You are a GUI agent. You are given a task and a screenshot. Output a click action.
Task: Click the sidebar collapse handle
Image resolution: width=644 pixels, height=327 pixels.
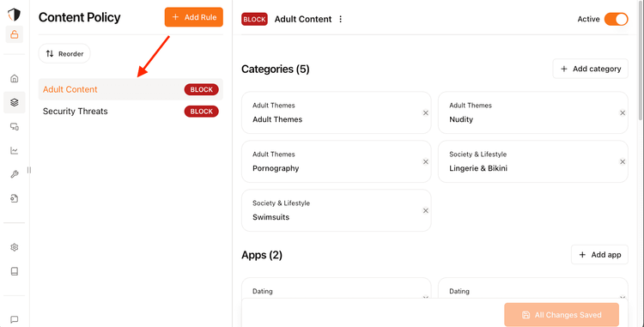click(28, 170)
